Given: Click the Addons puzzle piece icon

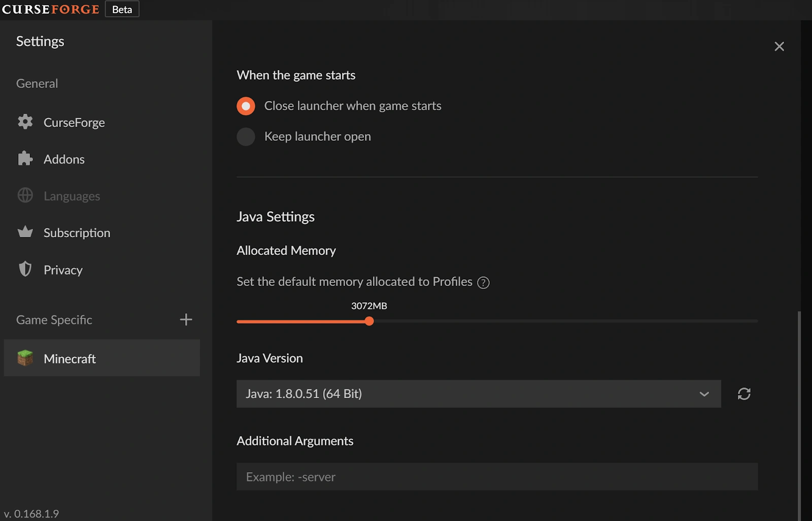Looking at the screenshot, I should coord(25,158).
